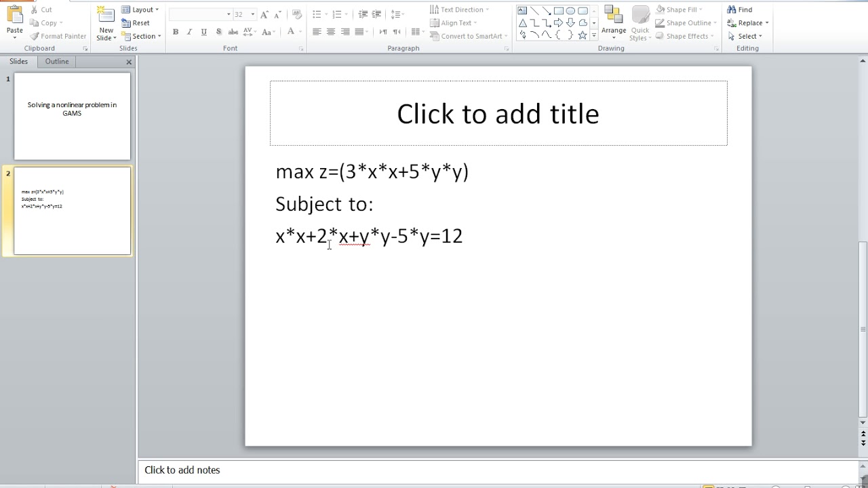Open the Arrange menu
868x488 pixels.
click(614, 22)
